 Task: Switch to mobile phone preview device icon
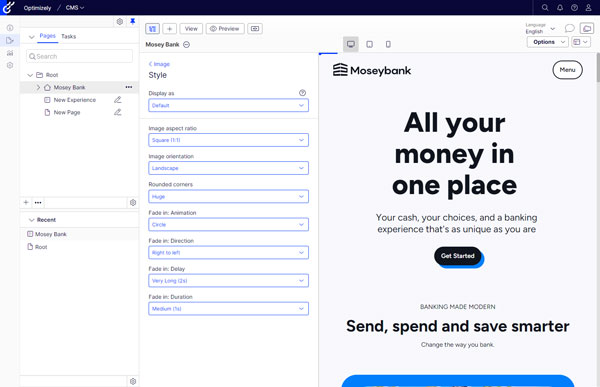pyautogui.click(x=388, y=44)
